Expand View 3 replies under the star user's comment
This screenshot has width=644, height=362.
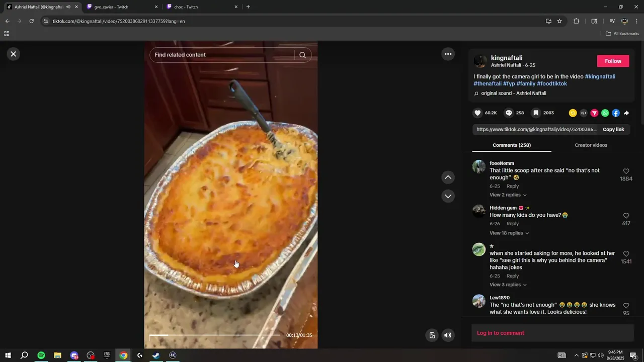pyautogui.click(x=508, y=285)
